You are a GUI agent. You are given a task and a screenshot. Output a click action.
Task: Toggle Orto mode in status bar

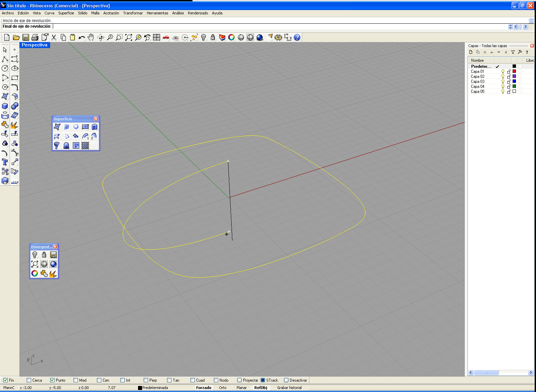(x=223, y=388)
